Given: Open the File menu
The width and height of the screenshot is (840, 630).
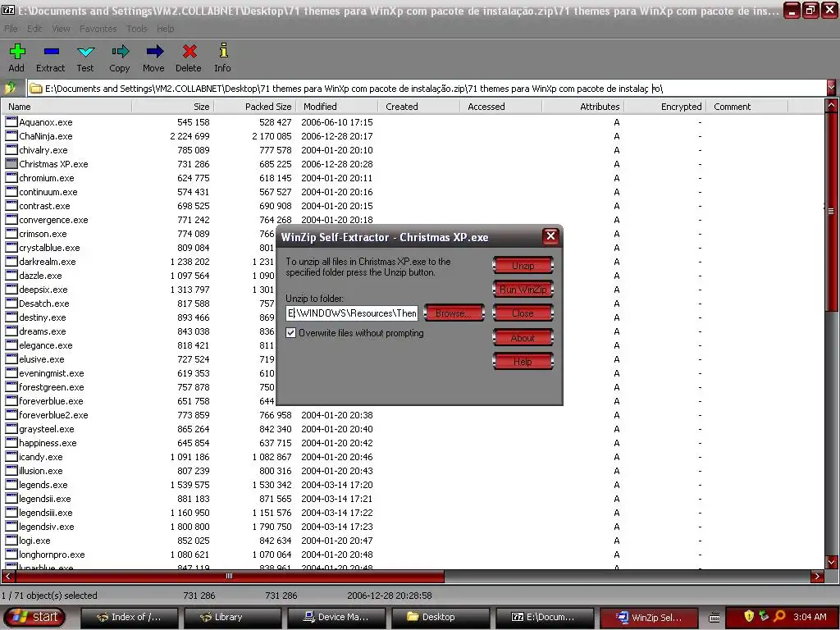Looking at the screenshot, I should coord(11,29).
